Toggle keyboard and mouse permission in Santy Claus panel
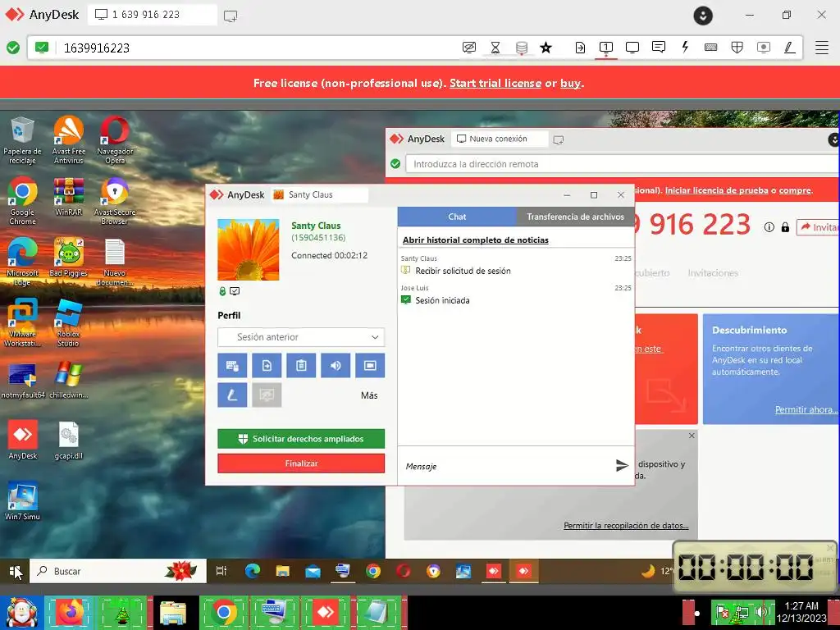 tap(232, 365)
